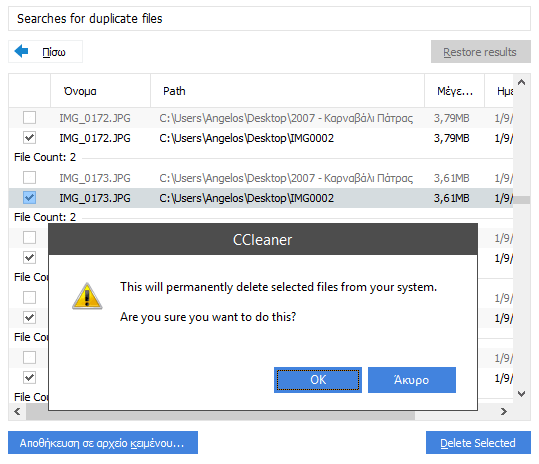
Task: Sort by the Path column header
Action: [x=287, y=91]
